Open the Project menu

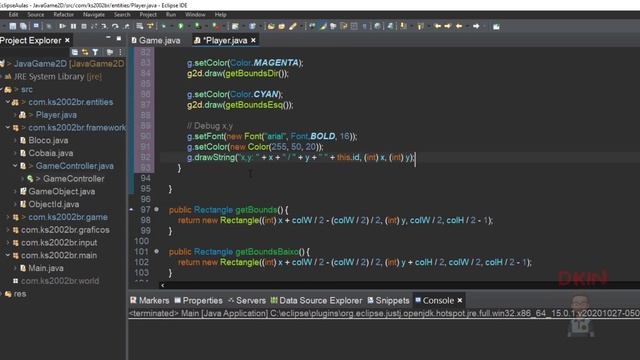pos(148,15)
